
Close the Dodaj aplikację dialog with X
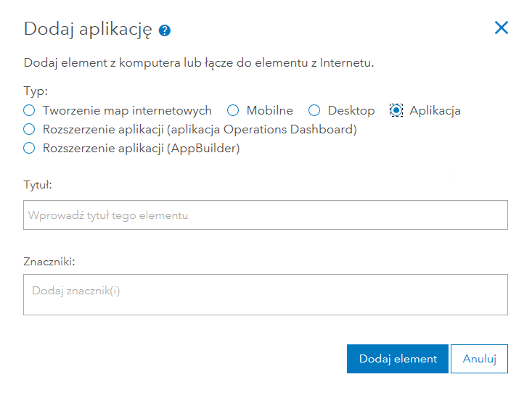(501, 28)
